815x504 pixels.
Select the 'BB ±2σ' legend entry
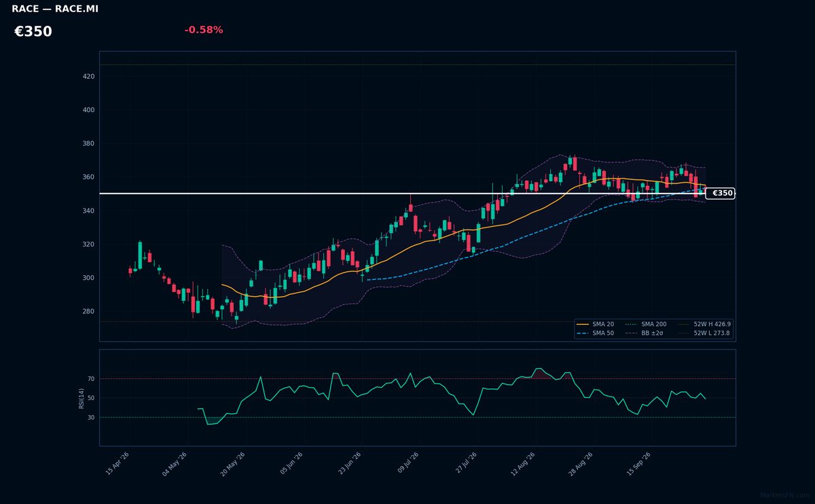click(x=646, y=334)
